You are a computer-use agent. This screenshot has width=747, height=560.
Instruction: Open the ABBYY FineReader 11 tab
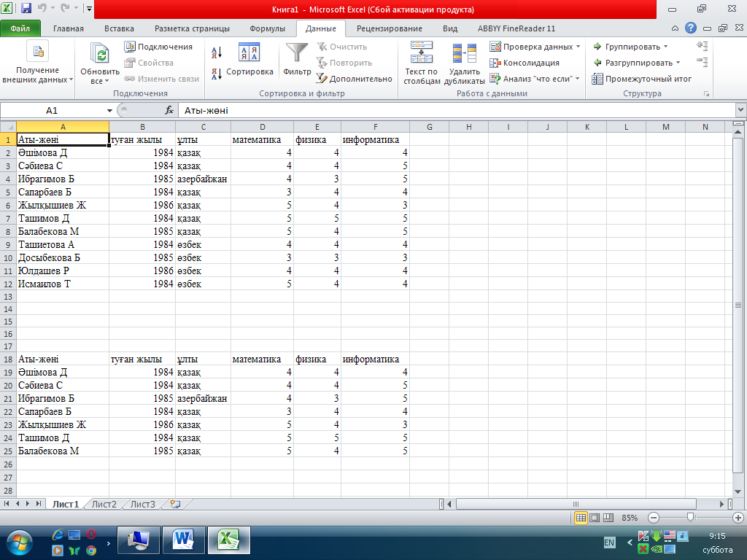[x=516, y=28]
